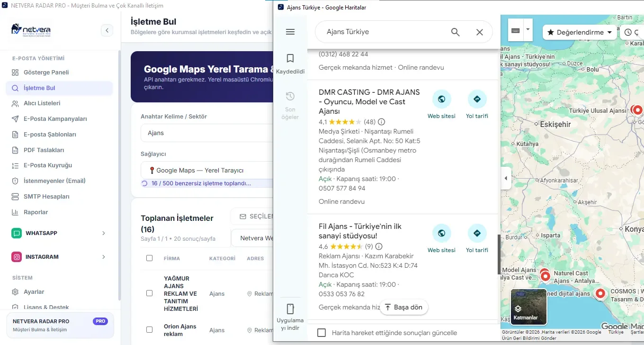Expand the WHATSAPP section chevron

click(x=104, y=233)
